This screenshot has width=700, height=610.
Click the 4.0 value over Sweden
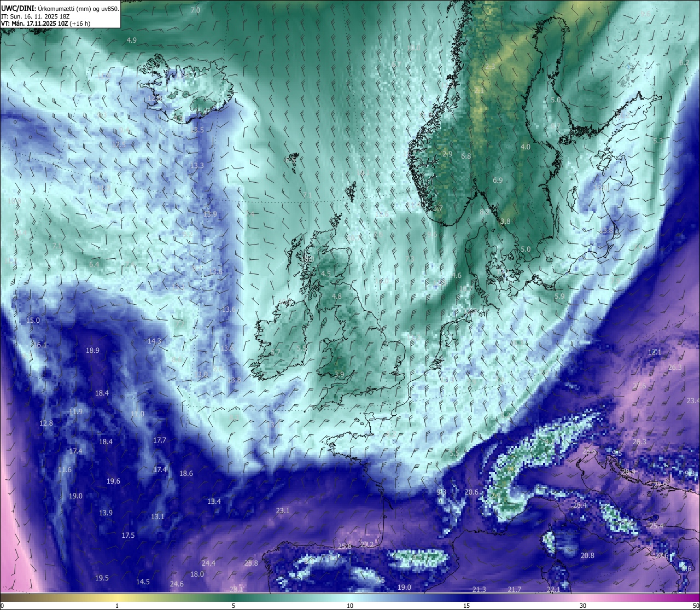pos(526,147)
